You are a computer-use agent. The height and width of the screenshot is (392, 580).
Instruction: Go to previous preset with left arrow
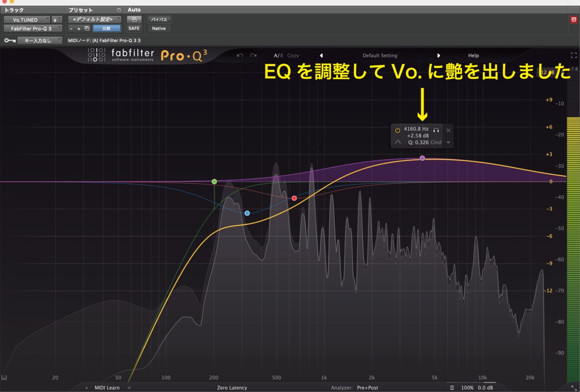pos(321,56)
